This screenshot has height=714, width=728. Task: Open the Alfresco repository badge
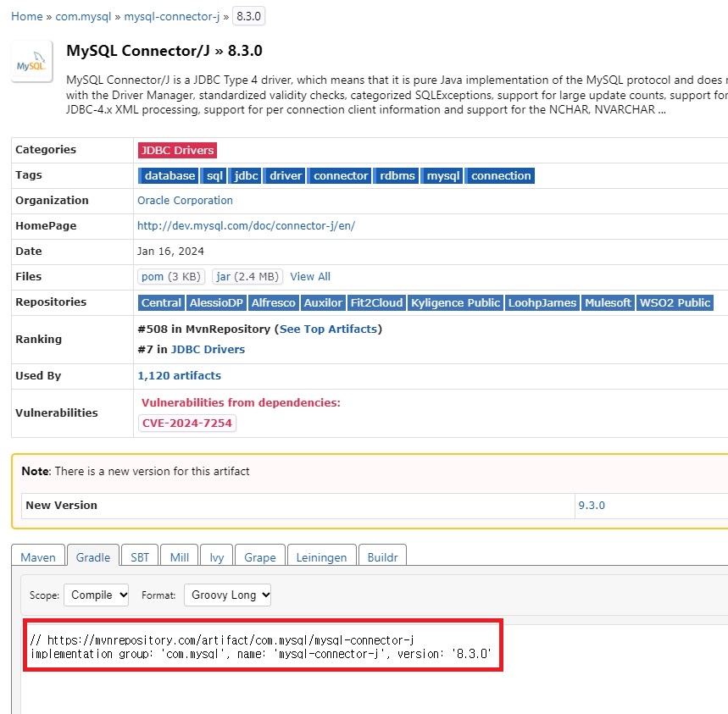click(273, 303)
